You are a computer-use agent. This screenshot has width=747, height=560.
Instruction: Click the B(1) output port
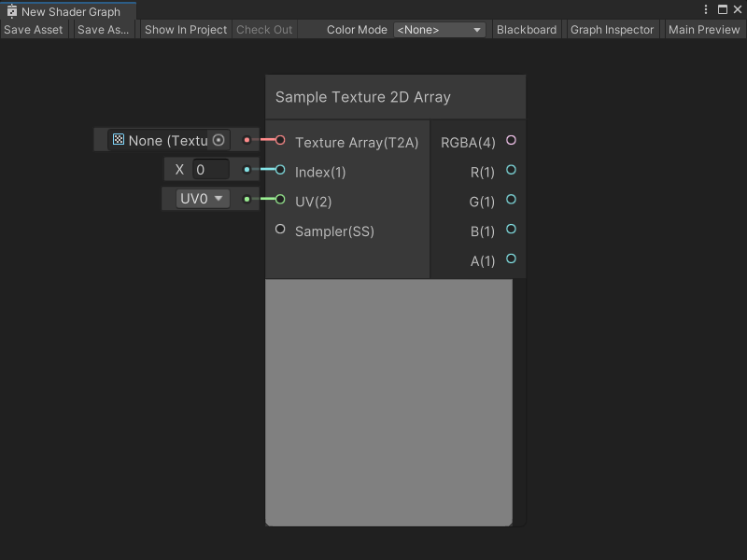coord(511,231)
